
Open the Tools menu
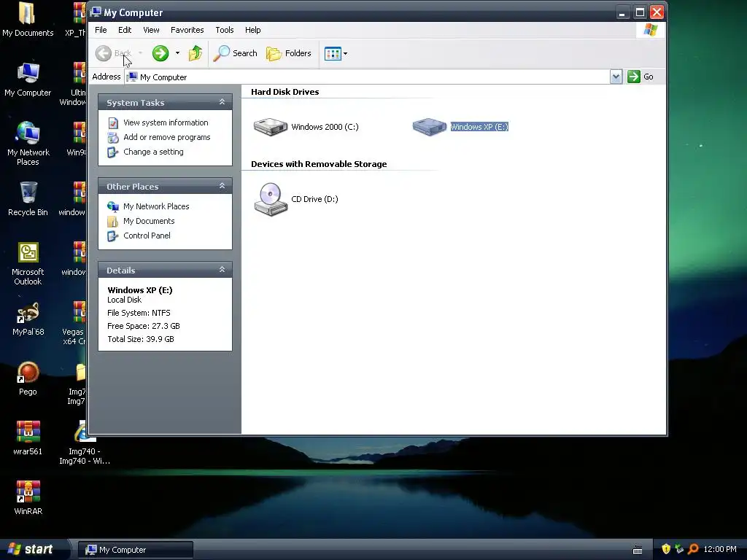coord(225,30)
